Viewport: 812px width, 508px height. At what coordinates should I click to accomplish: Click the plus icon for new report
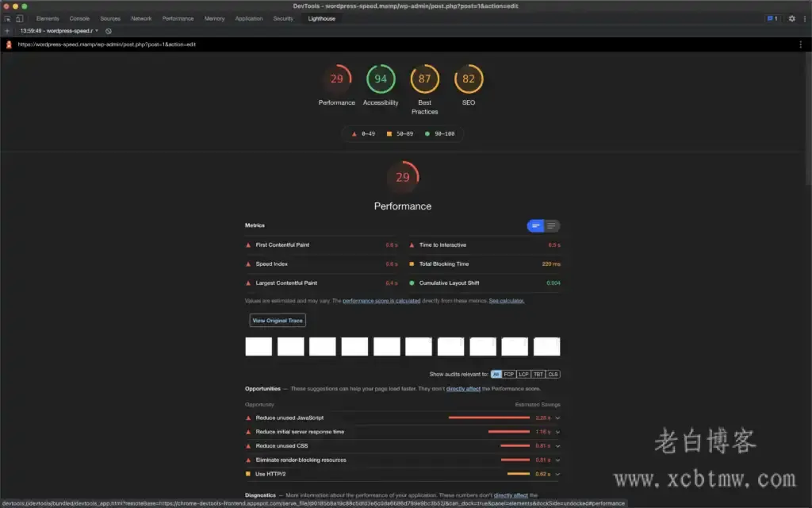point(7,31)
